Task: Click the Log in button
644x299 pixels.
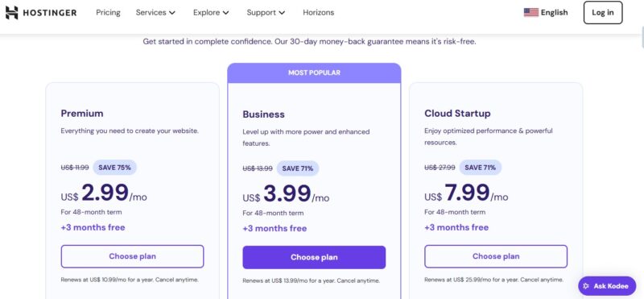Action: 602,12
